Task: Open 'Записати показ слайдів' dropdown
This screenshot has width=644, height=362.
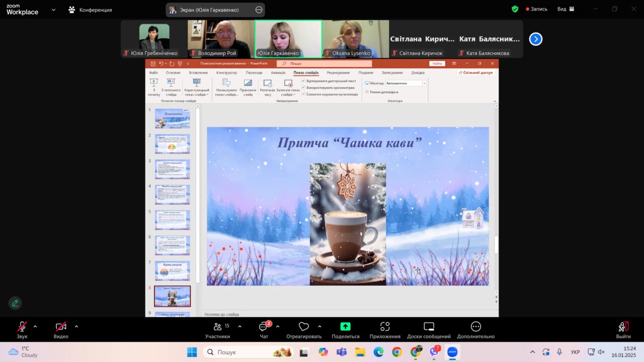Action: coord(288,87)
